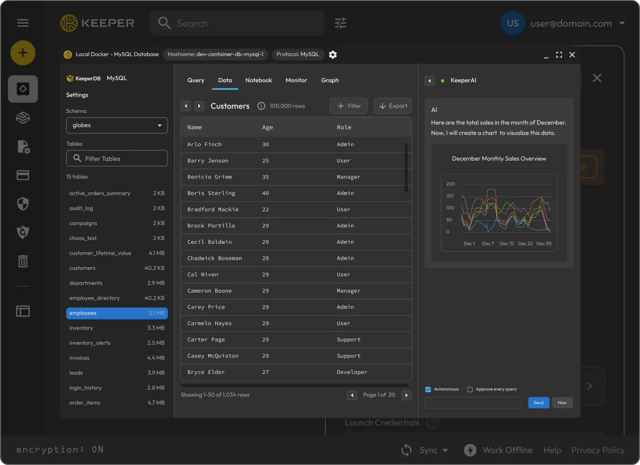640x465 pixels.
Task: Select the employees table
Action: pyautogui.click(x=117, y=313)
